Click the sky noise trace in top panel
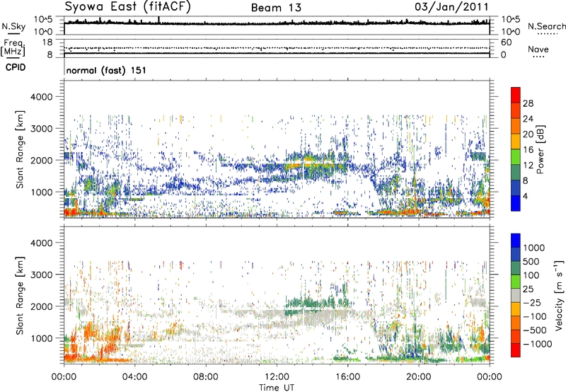 [277, 23]
